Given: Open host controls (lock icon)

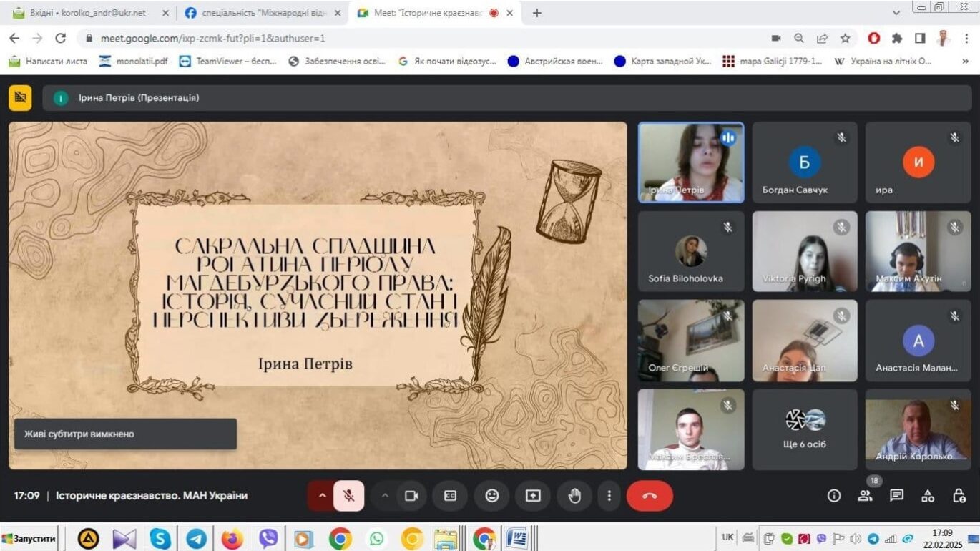Looking at the screenshot, I should coord(958,495).
